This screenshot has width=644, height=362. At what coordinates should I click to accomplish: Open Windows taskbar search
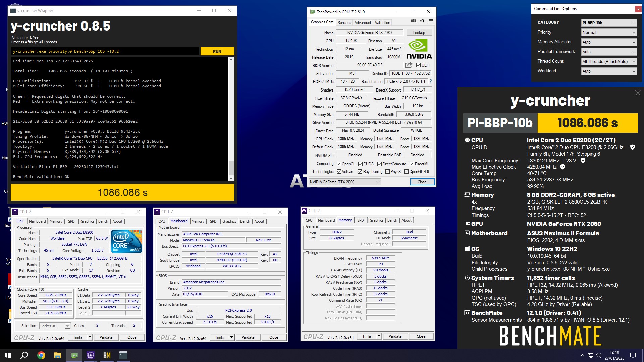[x=24, y=355]
